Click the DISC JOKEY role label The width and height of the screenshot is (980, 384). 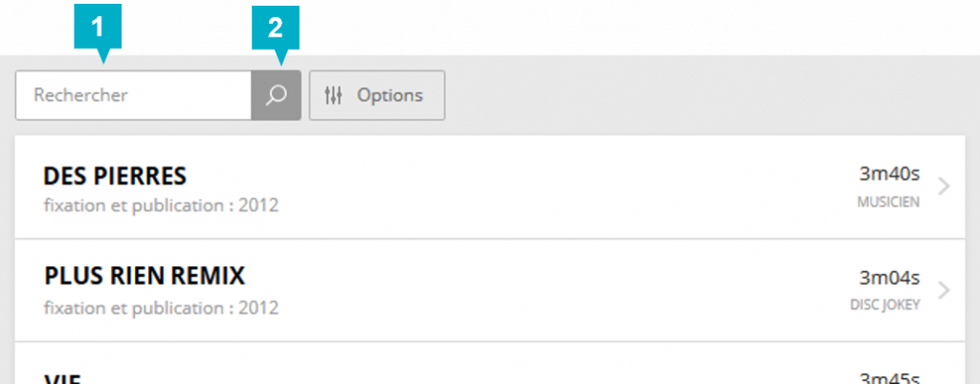coord(885,305)
